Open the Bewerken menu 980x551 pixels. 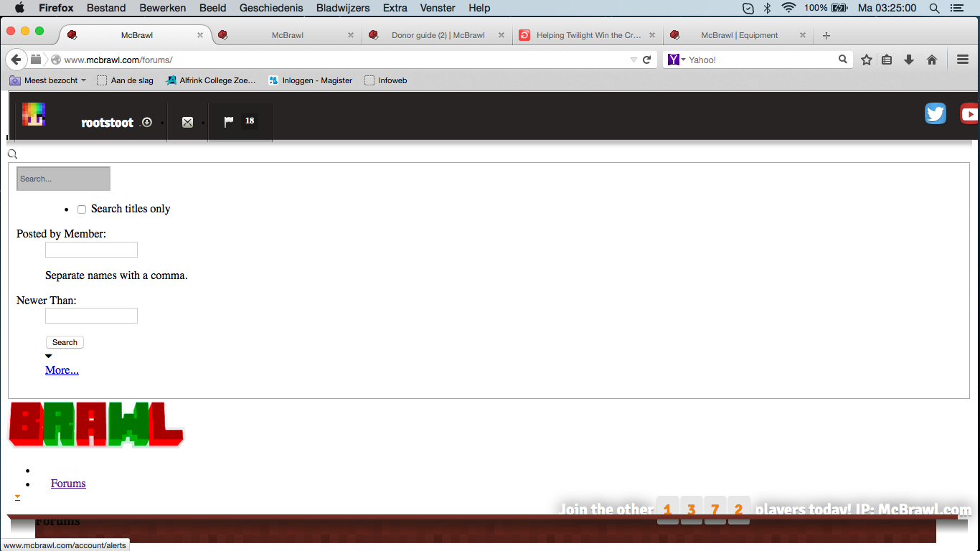coord(163,8)
